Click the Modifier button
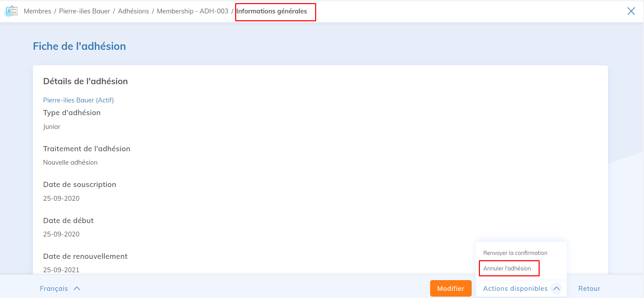Screen dimensions: 644x298 [451, 288]
